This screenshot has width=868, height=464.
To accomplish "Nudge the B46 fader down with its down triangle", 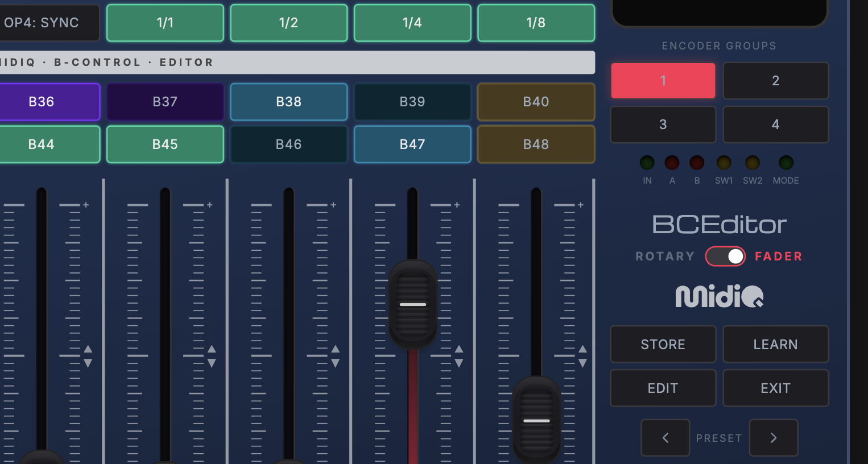I will (x=336, y=363).
